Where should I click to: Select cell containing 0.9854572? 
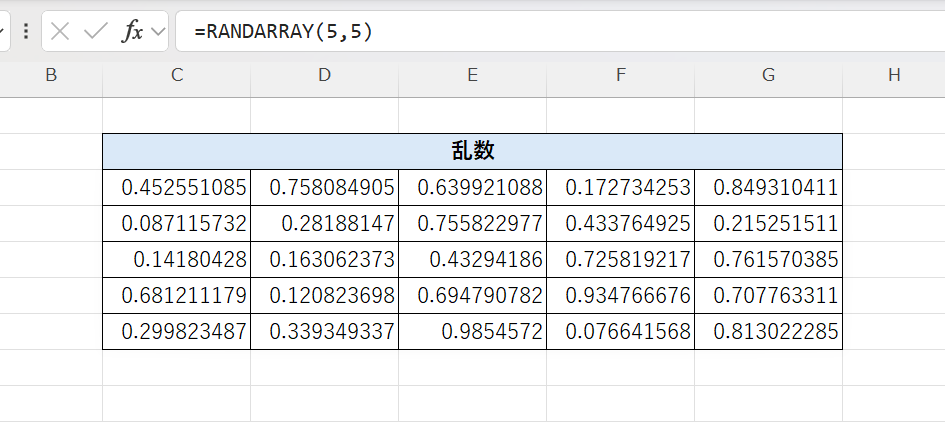472,332
